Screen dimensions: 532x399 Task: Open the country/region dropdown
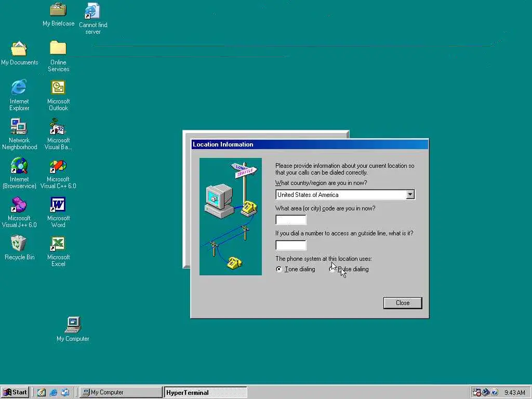tap(410, 195)
